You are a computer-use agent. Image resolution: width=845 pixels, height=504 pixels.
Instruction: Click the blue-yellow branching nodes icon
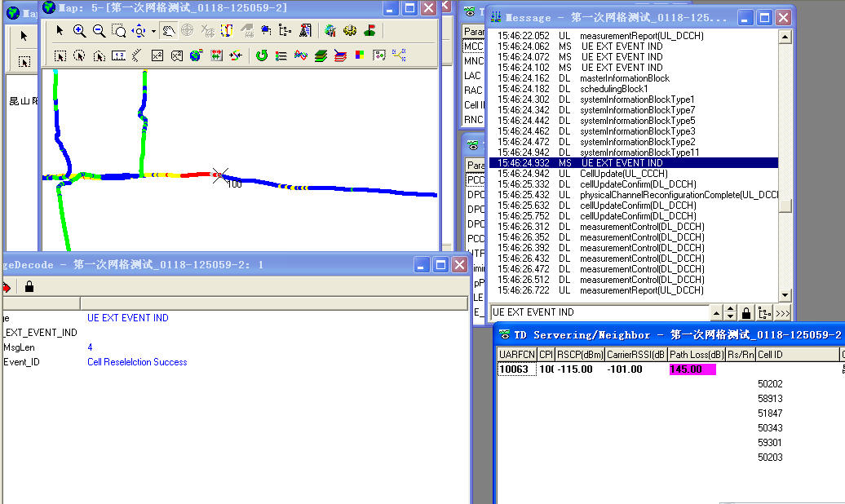(399, 55)
